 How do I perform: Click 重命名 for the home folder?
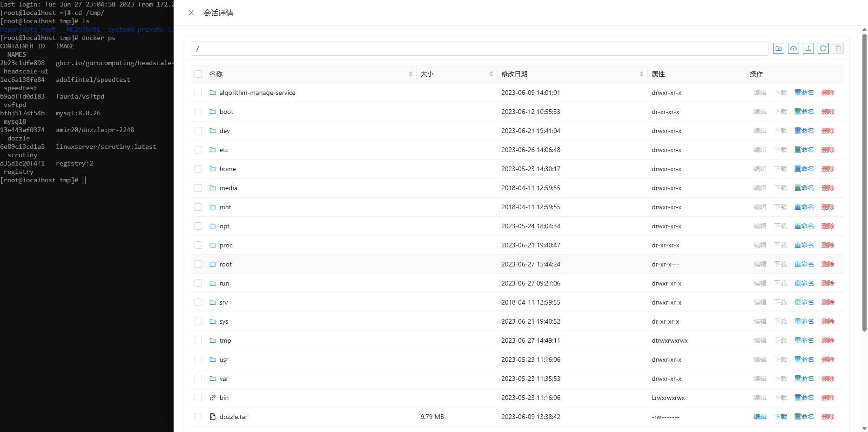click(804, 169)
